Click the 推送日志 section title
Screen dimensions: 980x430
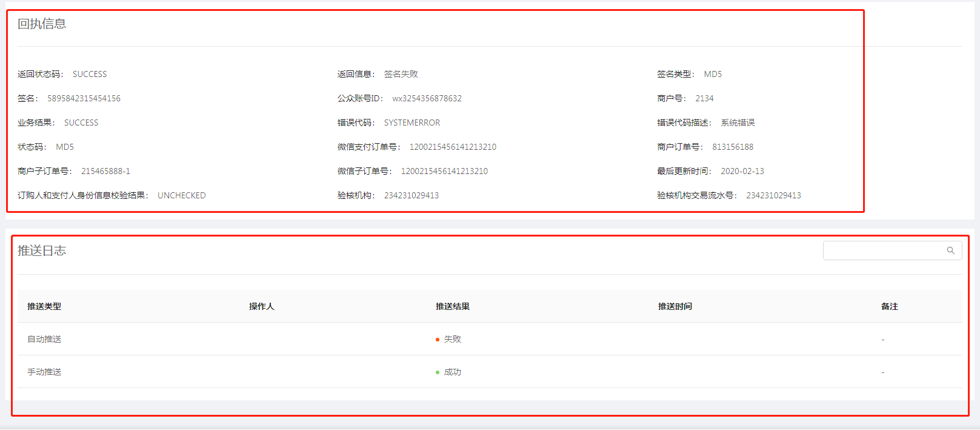click(x=42, y=250)
